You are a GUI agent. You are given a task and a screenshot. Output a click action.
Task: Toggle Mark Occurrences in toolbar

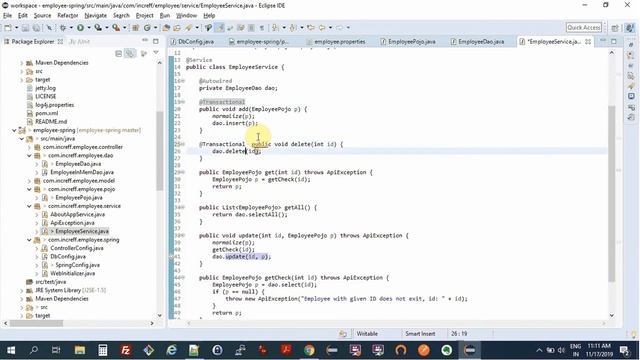(x=219, y=28)
